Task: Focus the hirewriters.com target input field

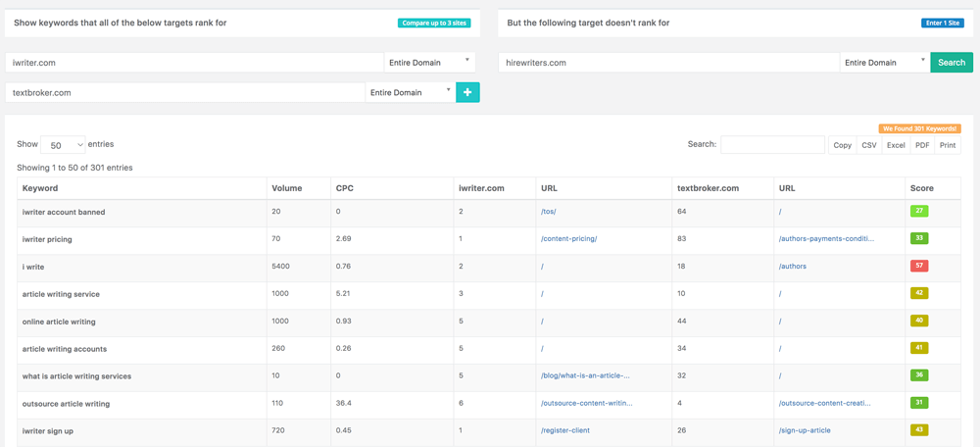Action: (668, 63)
